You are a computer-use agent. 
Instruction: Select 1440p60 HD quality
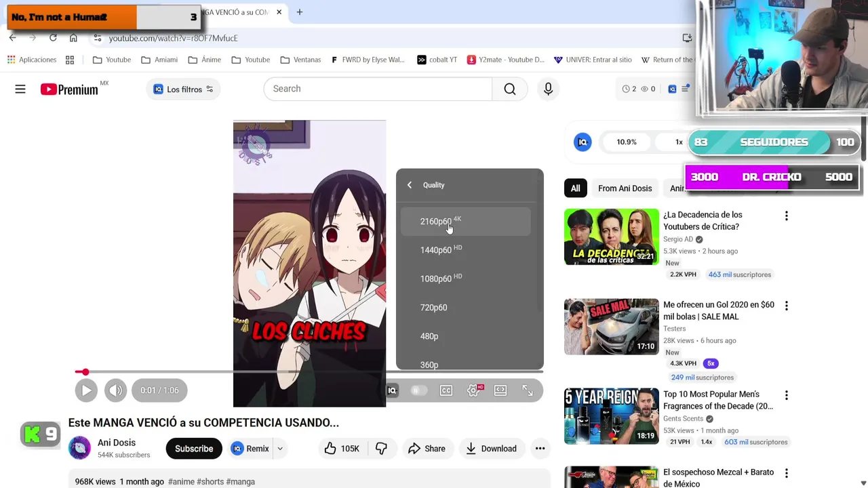466,250
